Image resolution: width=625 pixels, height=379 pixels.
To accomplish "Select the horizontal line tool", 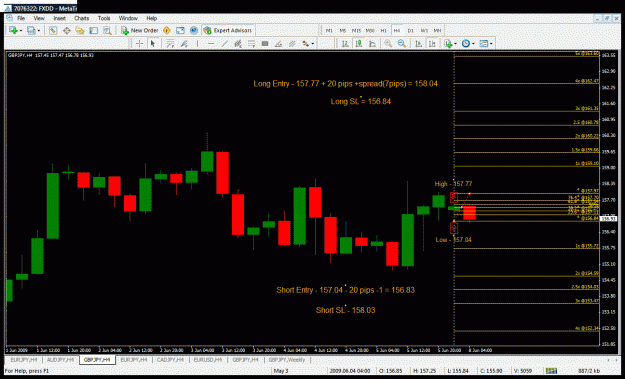I will pyautogui.click(x=211, y=43).
